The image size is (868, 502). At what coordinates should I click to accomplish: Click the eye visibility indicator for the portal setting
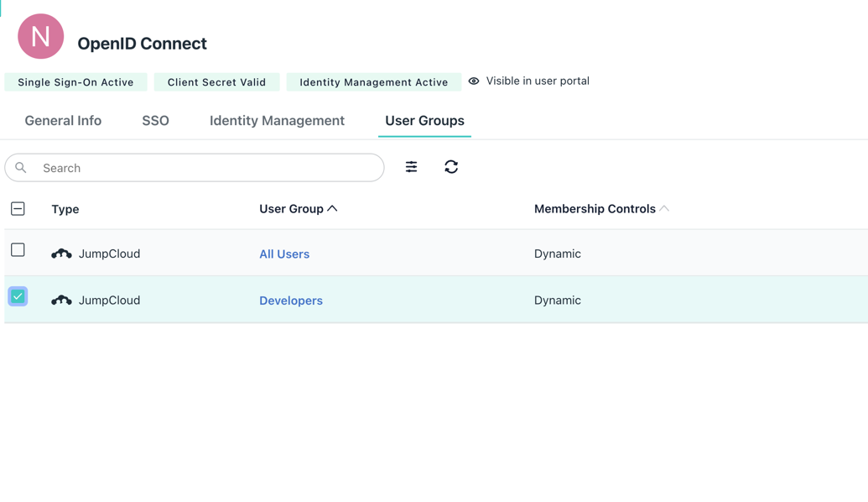point(474,81)
